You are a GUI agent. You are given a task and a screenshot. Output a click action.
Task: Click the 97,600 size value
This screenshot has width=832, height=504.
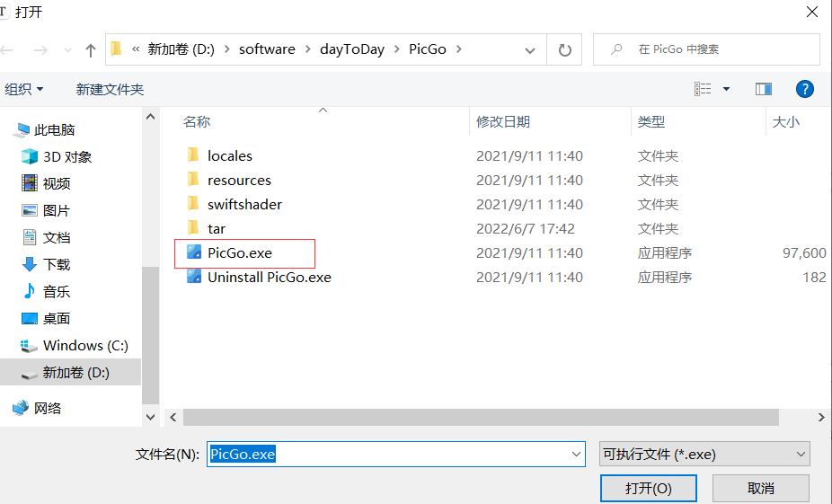pyautogui.click(x=804, y=253)
